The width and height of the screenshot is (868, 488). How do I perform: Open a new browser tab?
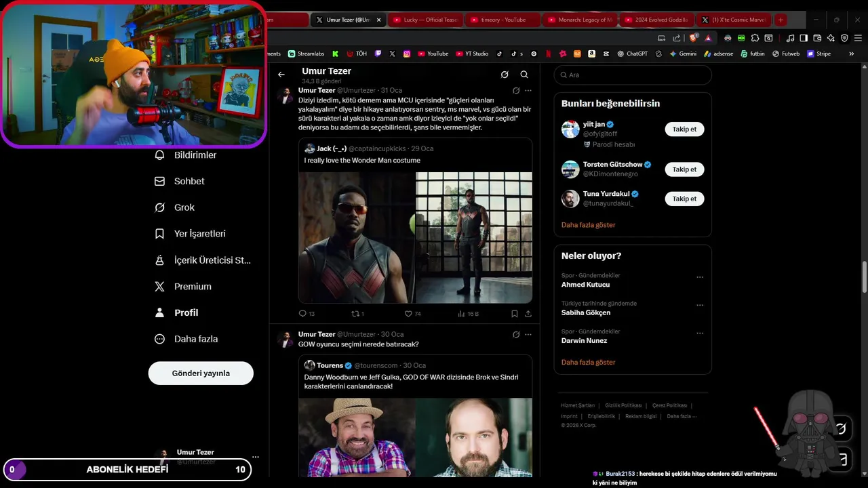[781, 20]
